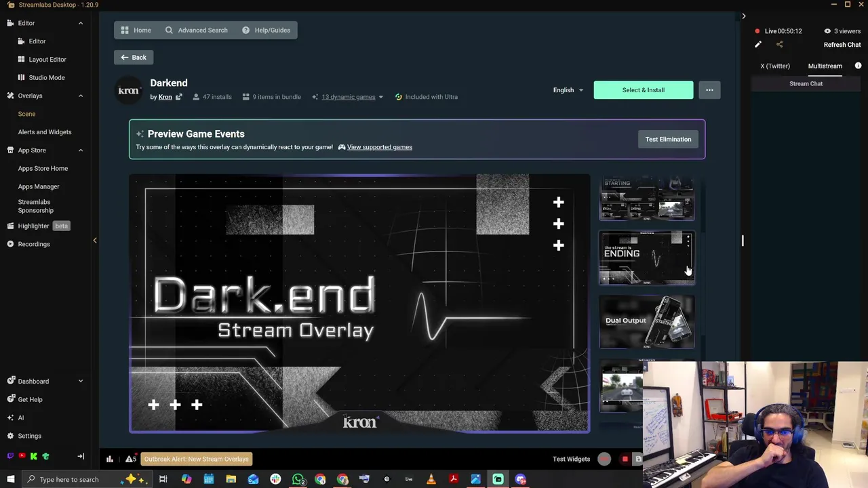Image resolution: width=868 pixels, height=488 pixels.
Task: Click the YouTube platform icon
Action: click(22, 456)
